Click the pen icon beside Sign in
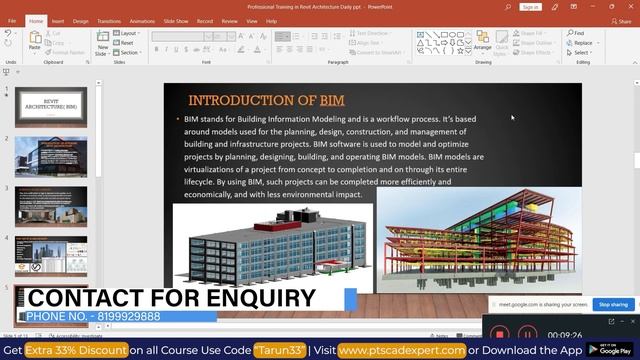Image resolution: width=640 pixels, height=360 pixels. (x=555, y=7)
